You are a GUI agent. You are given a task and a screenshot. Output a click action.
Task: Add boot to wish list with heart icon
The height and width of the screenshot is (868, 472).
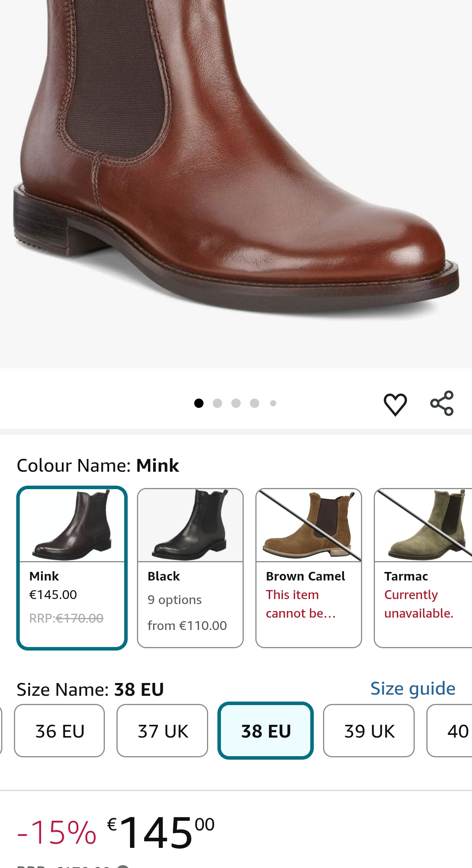(395, 404)
